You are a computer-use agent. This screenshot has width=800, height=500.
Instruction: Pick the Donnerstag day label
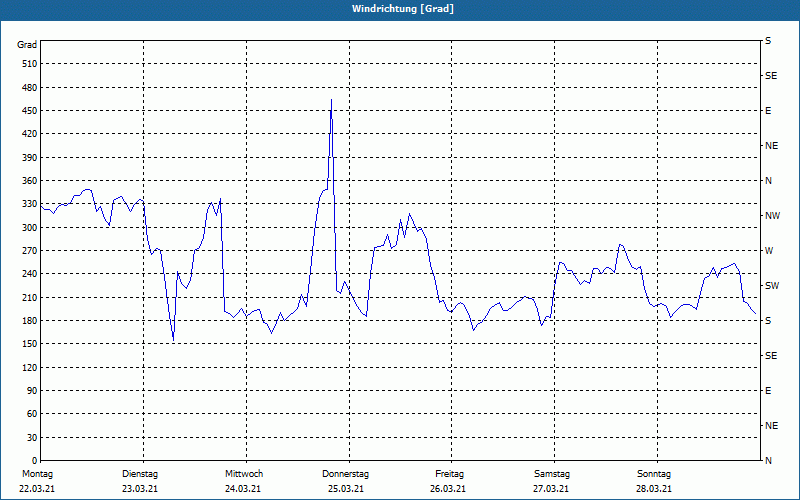coord(346,473)
